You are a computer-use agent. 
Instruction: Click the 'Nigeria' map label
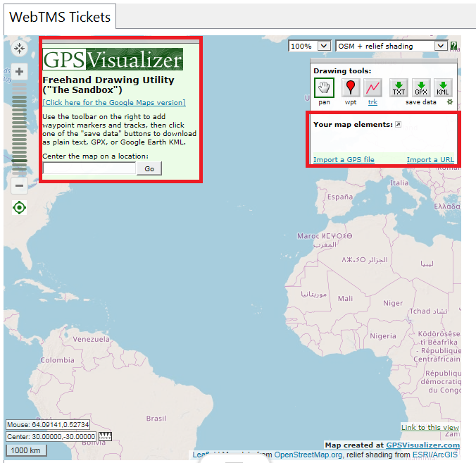pos(383,336)
